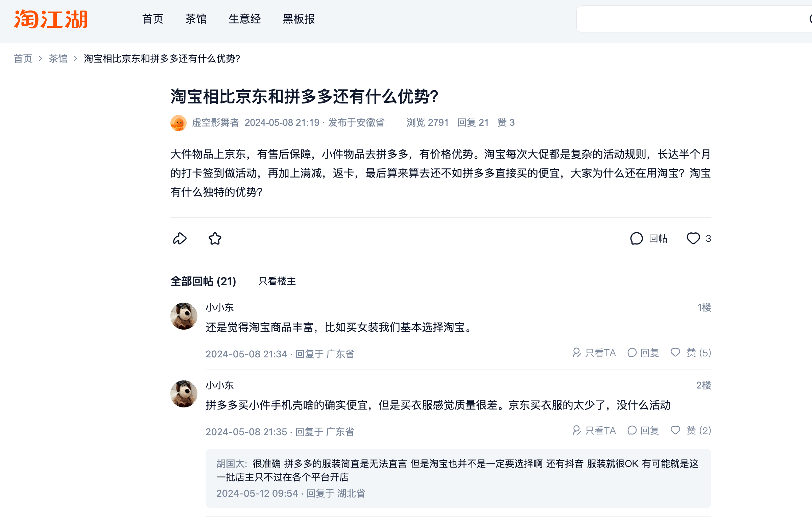
Task: Open the 首页 navigation menu item
Action: (153, 19)
